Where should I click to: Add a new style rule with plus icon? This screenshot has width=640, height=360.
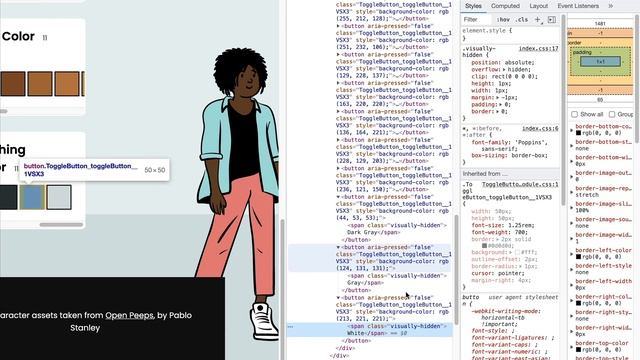pyautogui.click(x=538, y=20)
